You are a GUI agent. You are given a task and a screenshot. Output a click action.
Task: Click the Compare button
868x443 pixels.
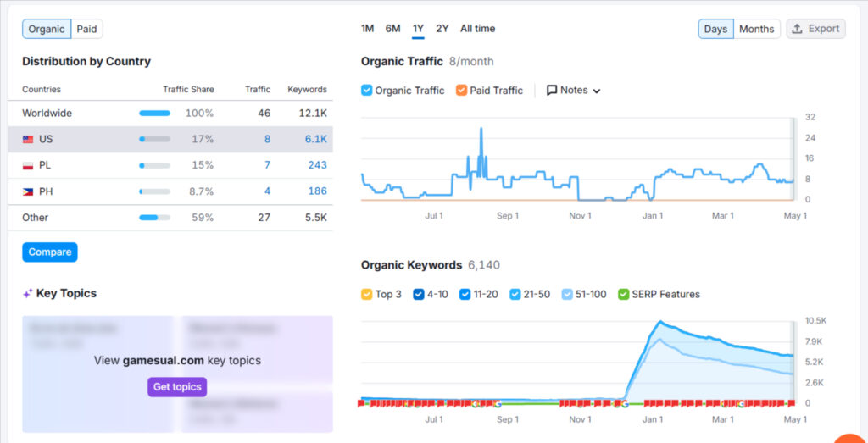(x=50, y=252)
